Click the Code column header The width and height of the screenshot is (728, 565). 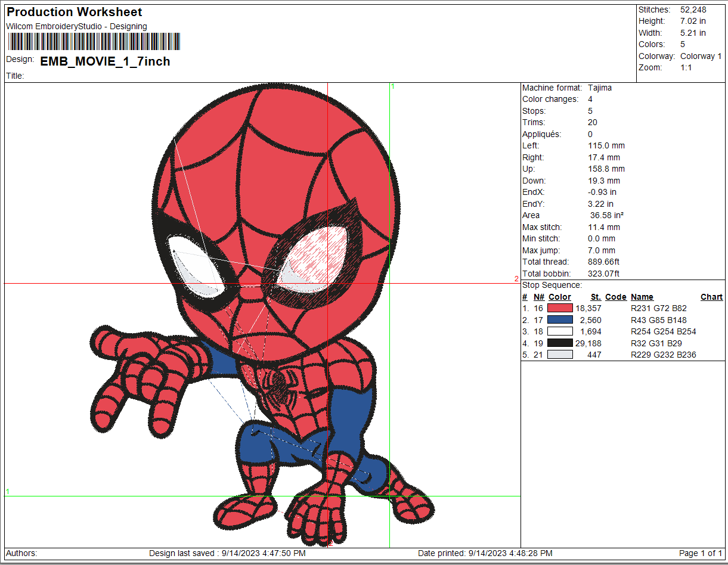coord(615,297)
